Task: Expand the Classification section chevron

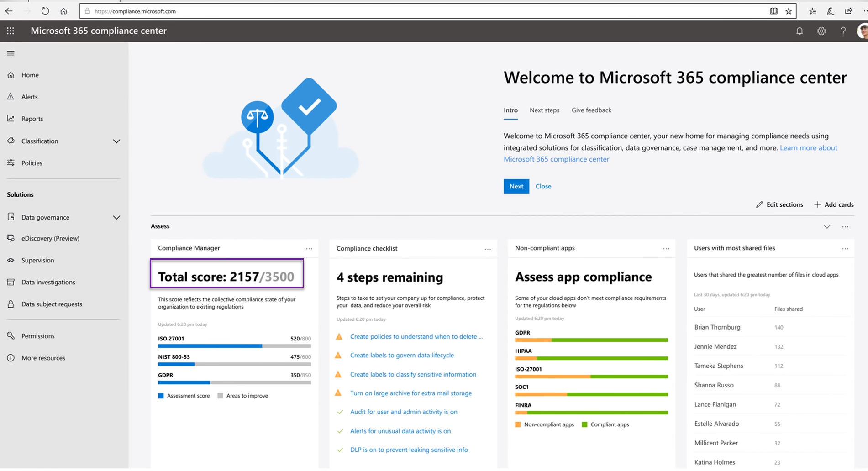Action: pos(116,141)
